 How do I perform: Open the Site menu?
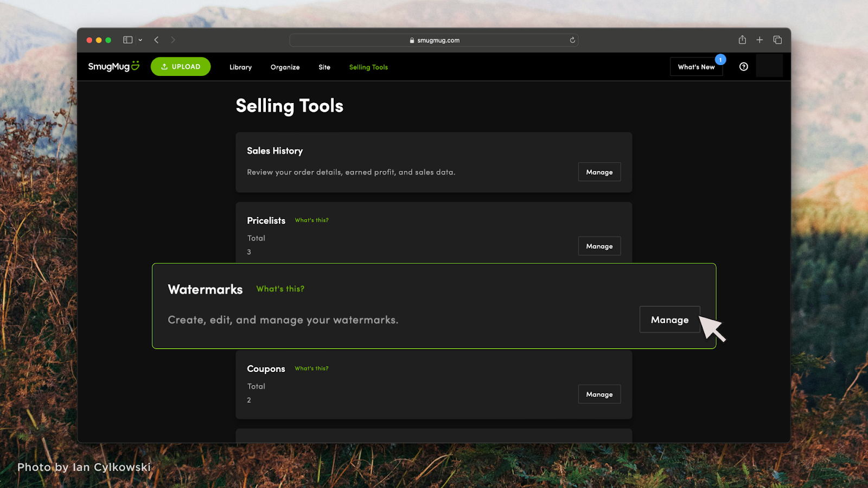click(324, 67)
